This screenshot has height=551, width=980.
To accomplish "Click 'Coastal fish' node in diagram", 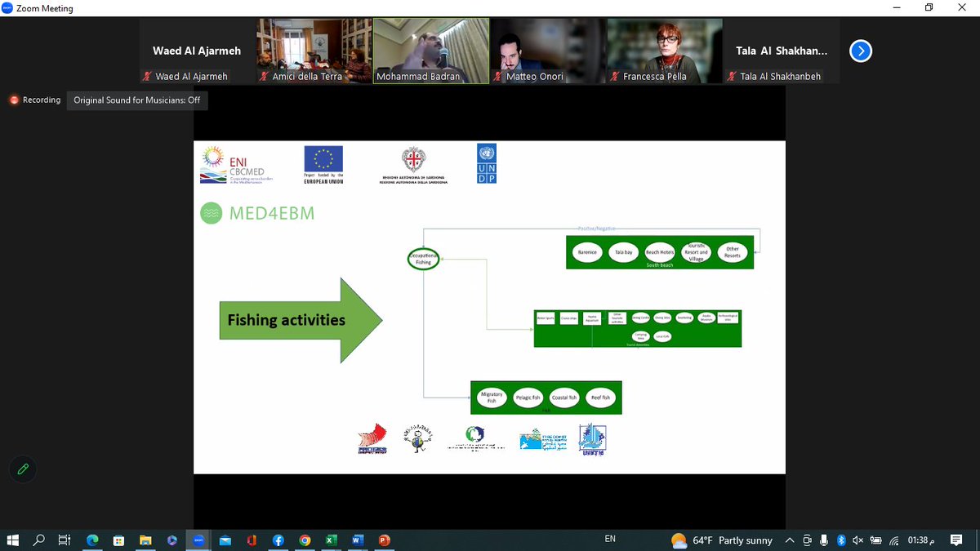I will pyautogui.click(x=565, y=398).
